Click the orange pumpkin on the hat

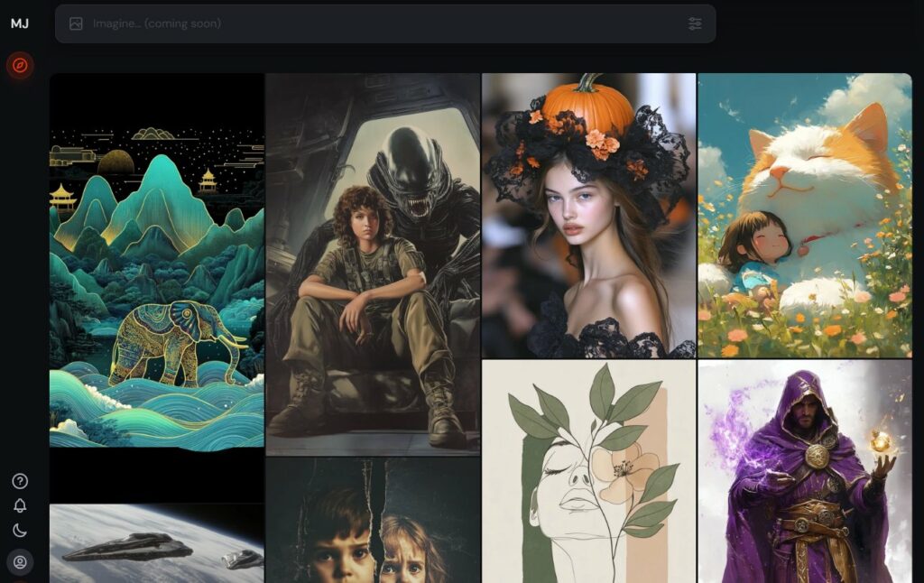[587, 105]
